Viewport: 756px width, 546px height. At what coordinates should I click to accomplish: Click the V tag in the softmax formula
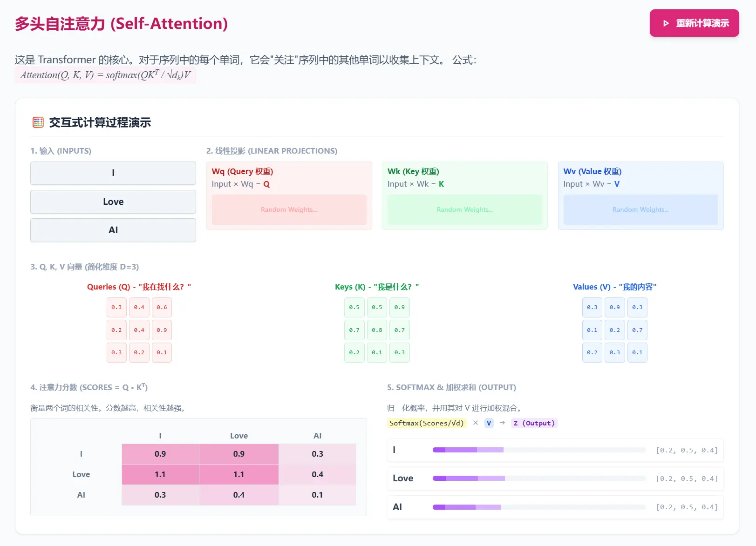tap(489, 423)
